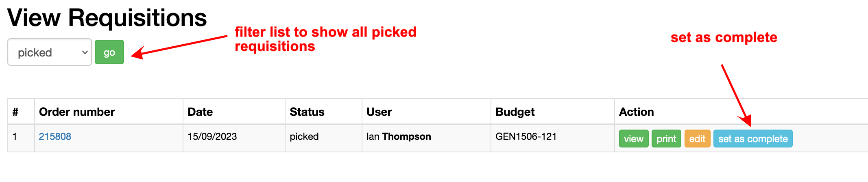Click the Order number column header
Viewport: 868px width, 182px height.
click(x=77, y=112)
